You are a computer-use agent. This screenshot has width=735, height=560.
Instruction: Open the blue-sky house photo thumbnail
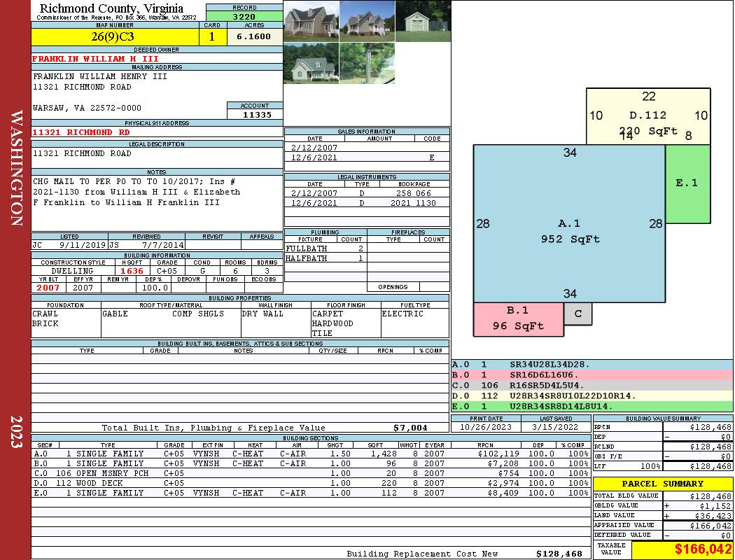(x=367, y=21)
